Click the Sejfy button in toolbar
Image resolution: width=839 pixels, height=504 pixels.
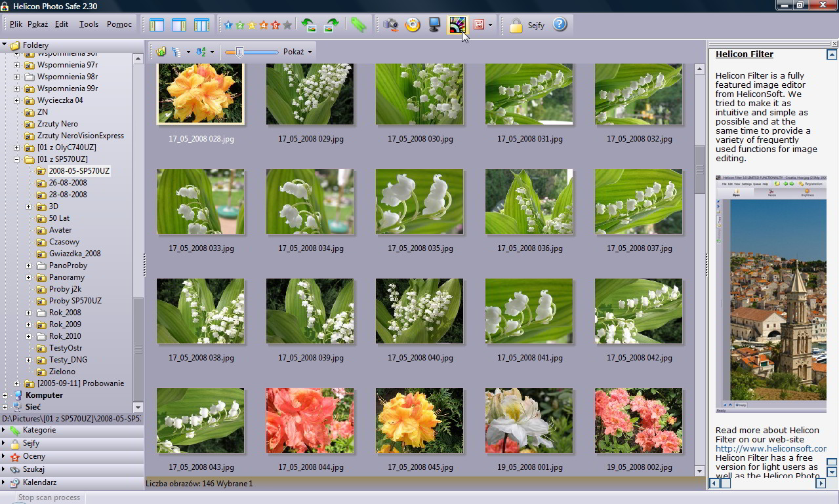click(x=528, y=26)
